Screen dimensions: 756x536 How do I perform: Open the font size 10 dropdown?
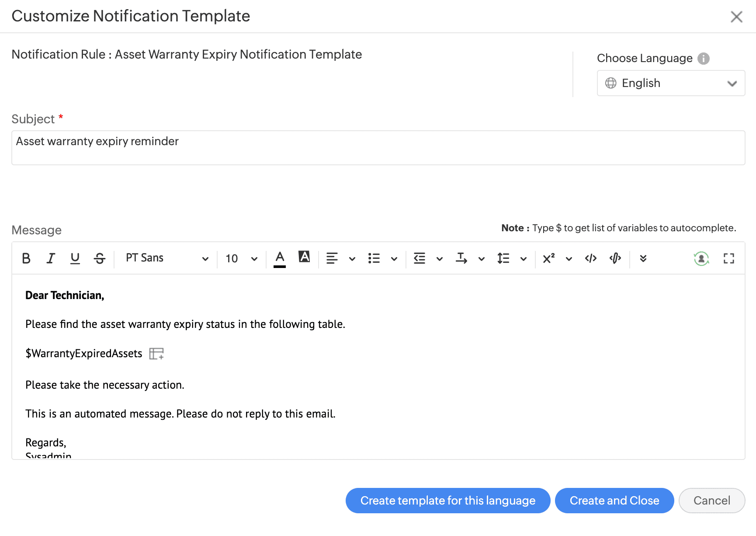click(x=241, y=258)
